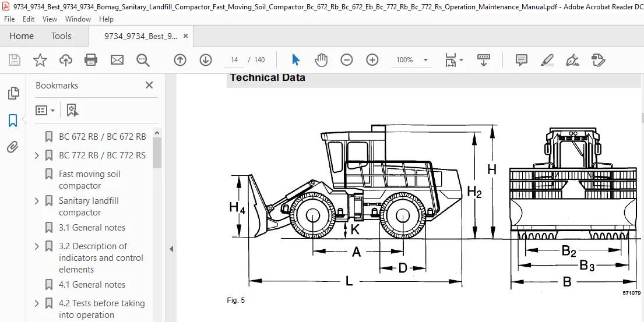644x322 pixels.
Task: Zoom out with minus button
Action: click(347, 60)
